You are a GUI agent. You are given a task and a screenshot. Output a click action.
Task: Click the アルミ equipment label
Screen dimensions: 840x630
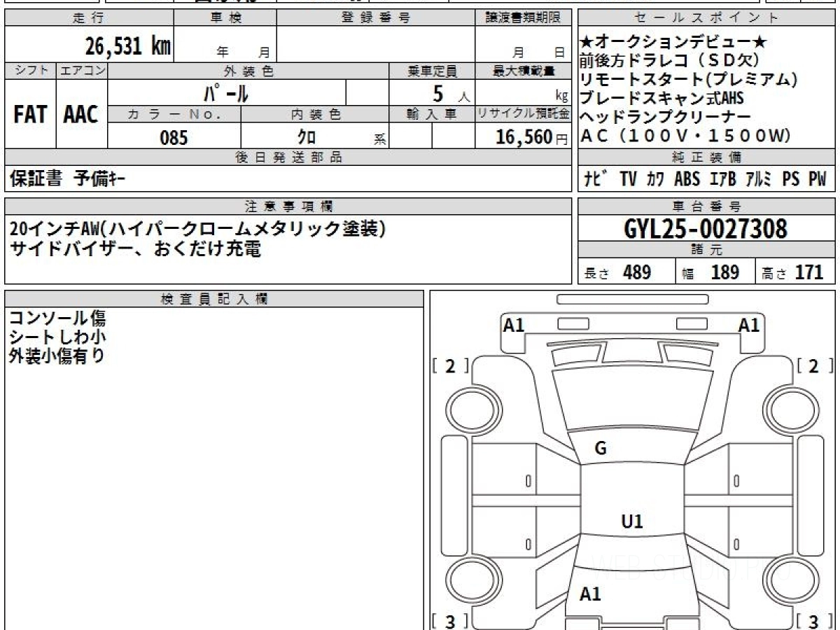pos(757,179)
